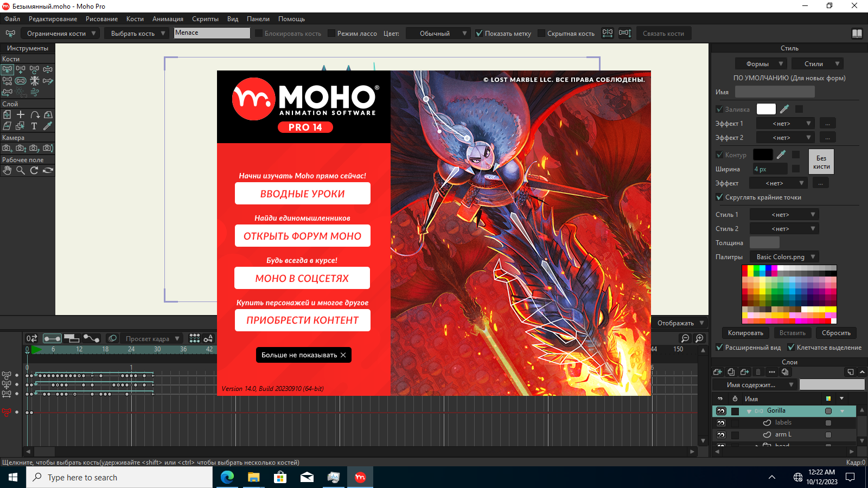Uncheck 'Клетчатое выделение' checkbox
Viewport: 868px width, 488px height.
point(791,348)
